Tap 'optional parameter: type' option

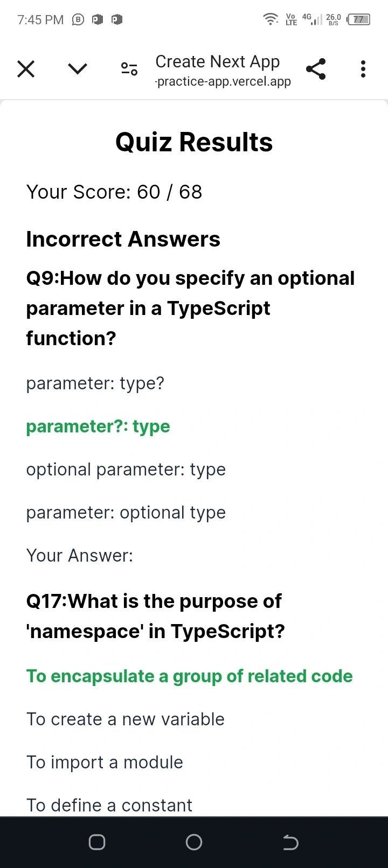(x=126, y=470)
